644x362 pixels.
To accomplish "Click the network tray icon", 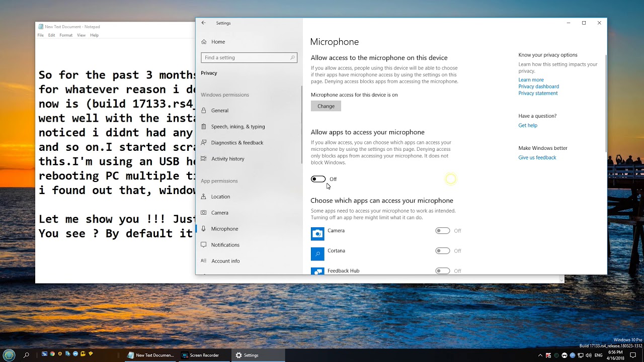I will [581, 355].
